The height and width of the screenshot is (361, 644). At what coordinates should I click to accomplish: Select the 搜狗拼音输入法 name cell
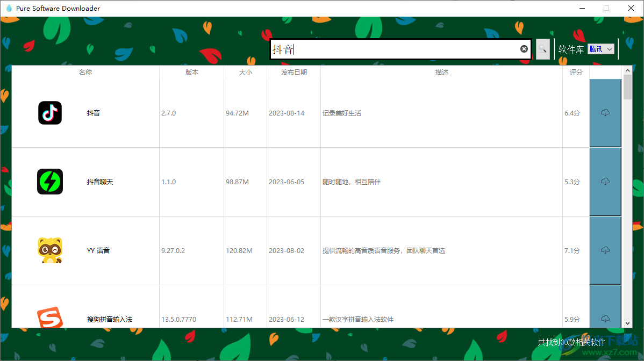tap(110, 319)
